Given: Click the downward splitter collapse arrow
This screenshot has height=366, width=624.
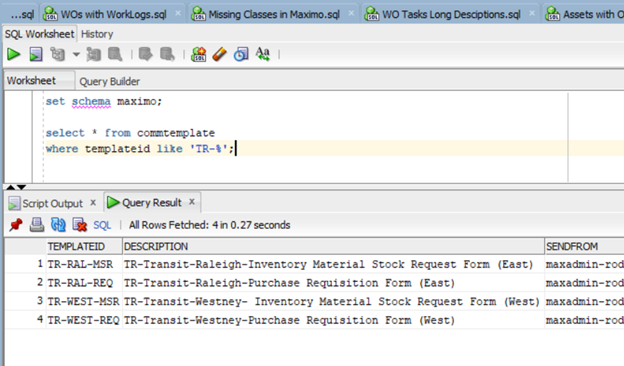Looking at the screenshot, I should coord(21,187).
